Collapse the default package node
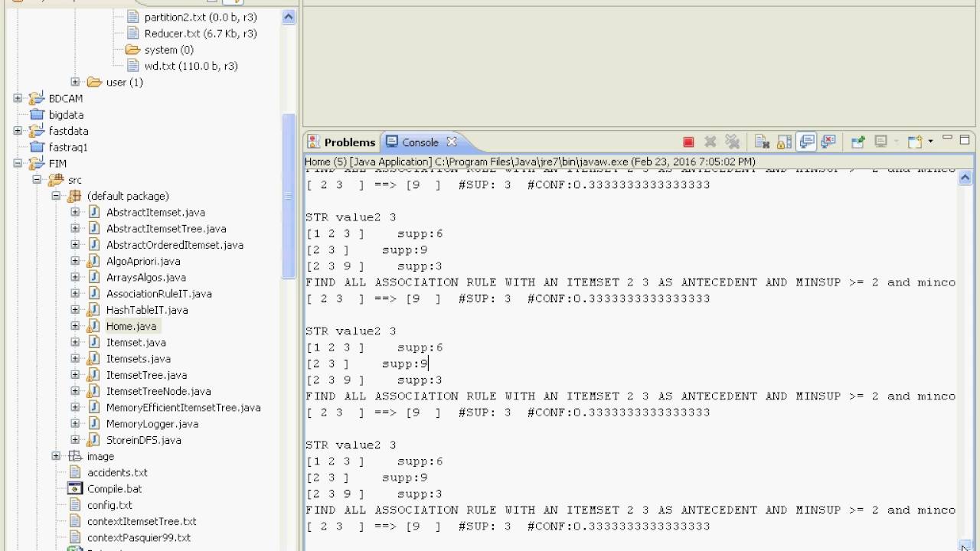Screen dimensions: 980x551 (56, 196)
